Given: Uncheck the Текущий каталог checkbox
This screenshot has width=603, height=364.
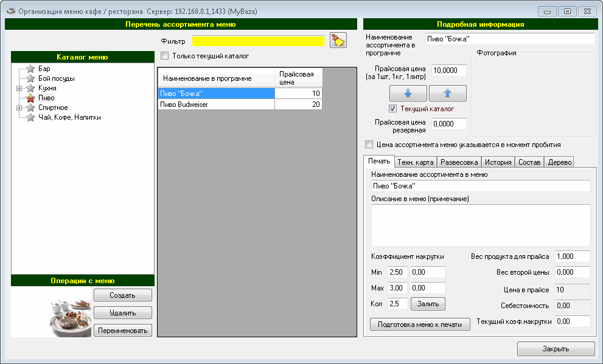Looking at the screenshot, I should point(393,109).
